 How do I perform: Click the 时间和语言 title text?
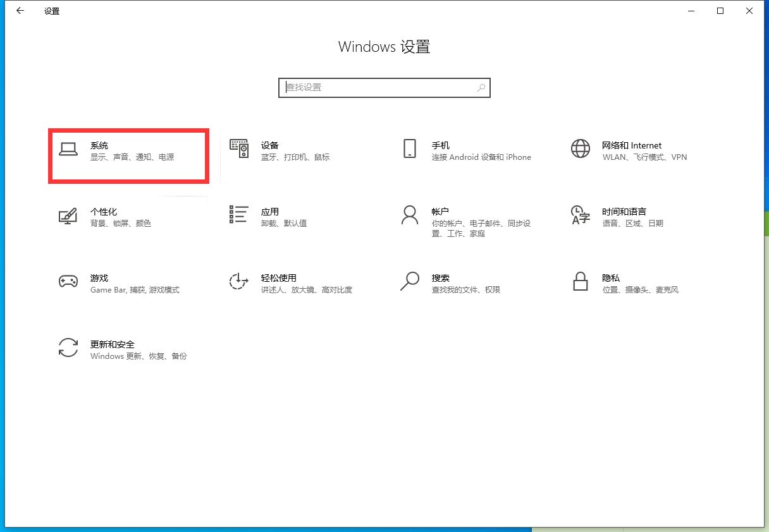(x=624, y=212)
